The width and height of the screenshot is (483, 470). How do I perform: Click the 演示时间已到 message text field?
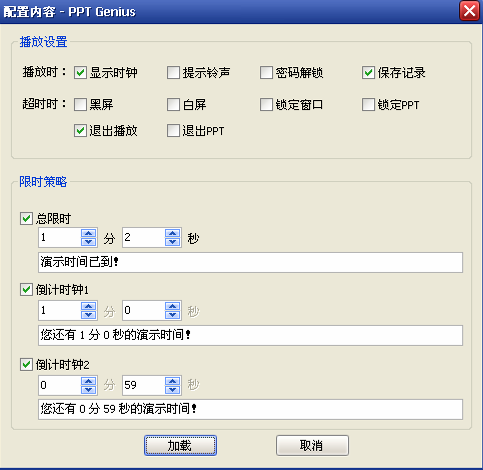250,262
